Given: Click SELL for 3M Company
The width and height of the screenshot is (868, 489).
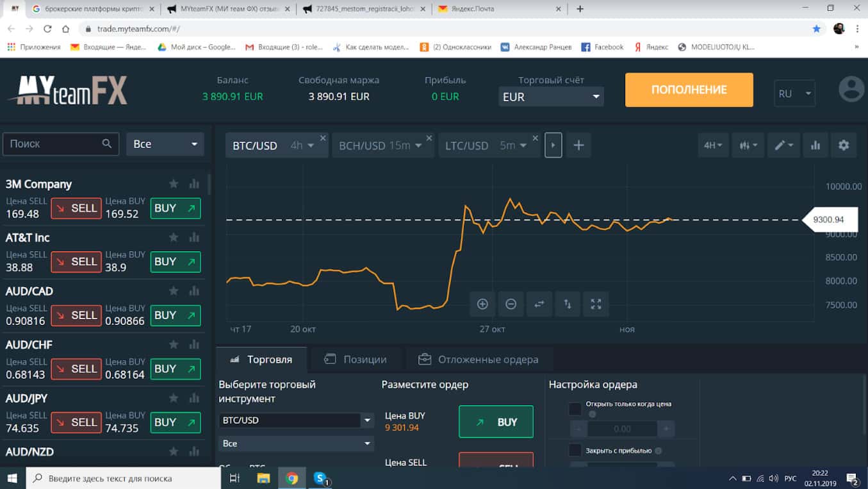Looking at the screenshot, I should coord(77,208).
